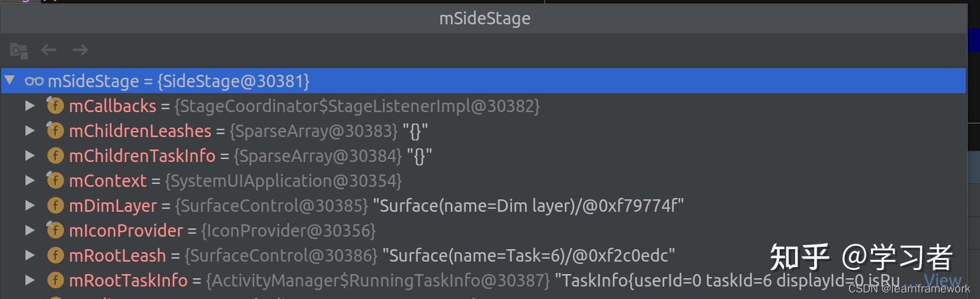Expand the mContext node
The width and height of the screenshot is (980, 299).
(x=30, y=181)
